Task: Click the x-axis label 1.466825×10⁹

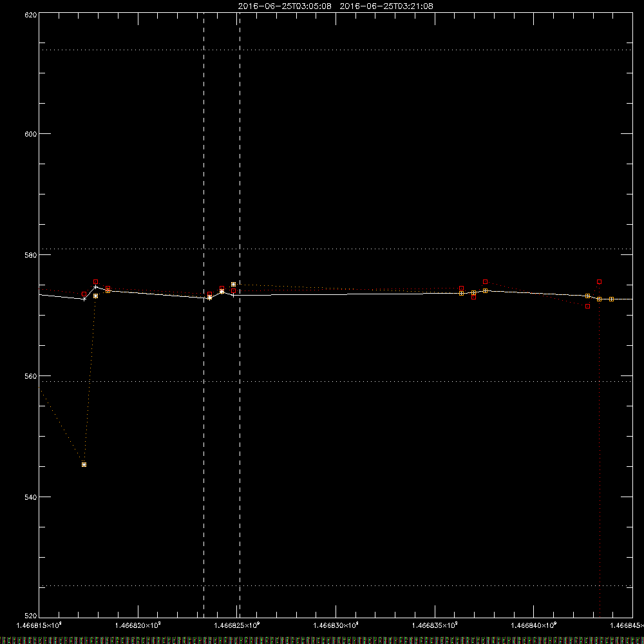Action: [x=237, y=625]
